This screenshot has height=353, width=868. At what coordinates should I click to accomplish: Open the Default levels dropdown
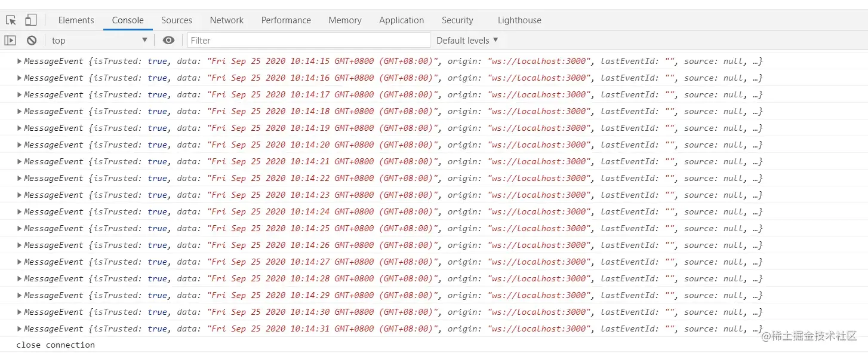click(x=467, y=41)
